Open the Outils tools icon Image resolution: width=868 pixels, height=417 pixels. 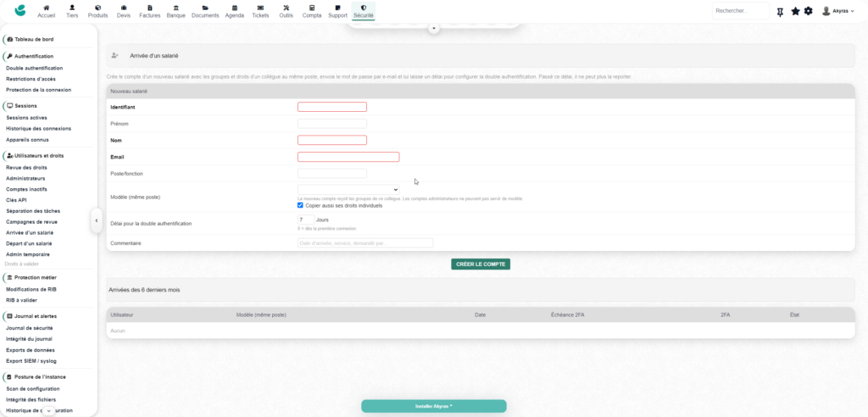click(287, 8)
